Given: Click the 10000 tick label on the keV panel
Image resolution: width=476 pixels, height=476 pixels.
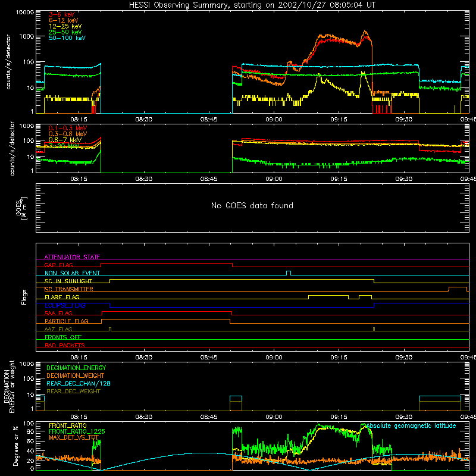Looking at the screenshot, I should tap(25, 12).
